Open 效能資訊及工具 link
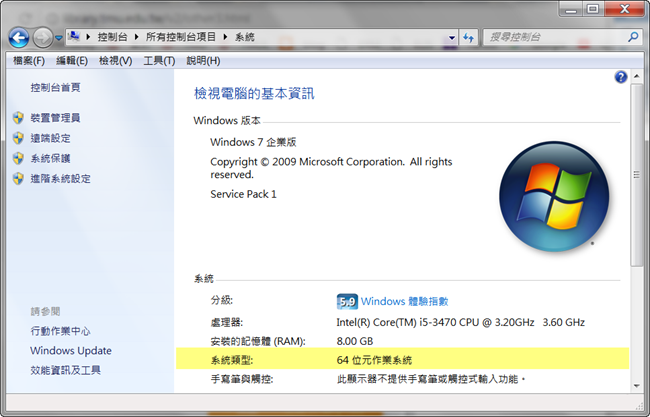 [65, 370]
